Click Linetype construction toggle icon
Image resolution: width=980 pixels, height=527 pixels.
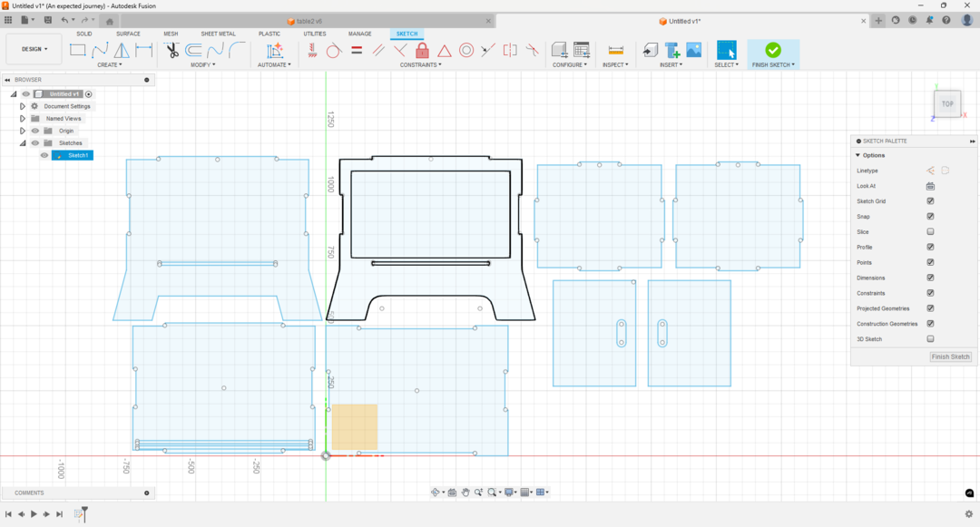click(x=931, y=171)
